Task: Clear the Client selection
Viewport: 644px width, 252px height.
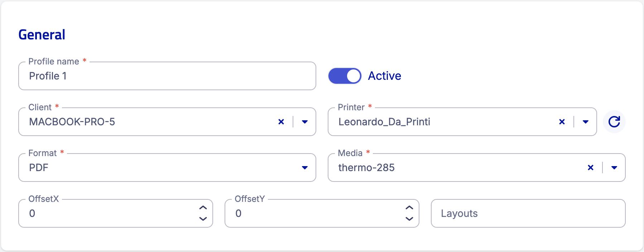Action: pyautogui.click(x=281, y=122)
